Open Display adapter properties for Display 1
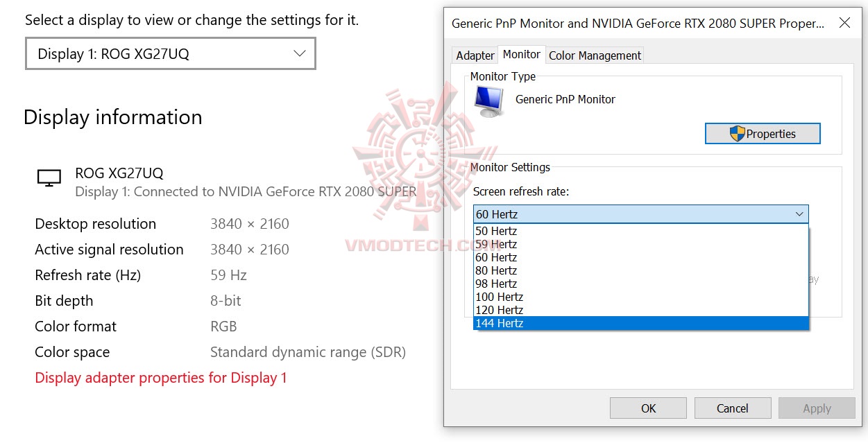This screenshot has width=868, height=443. [x=160, y=377]
